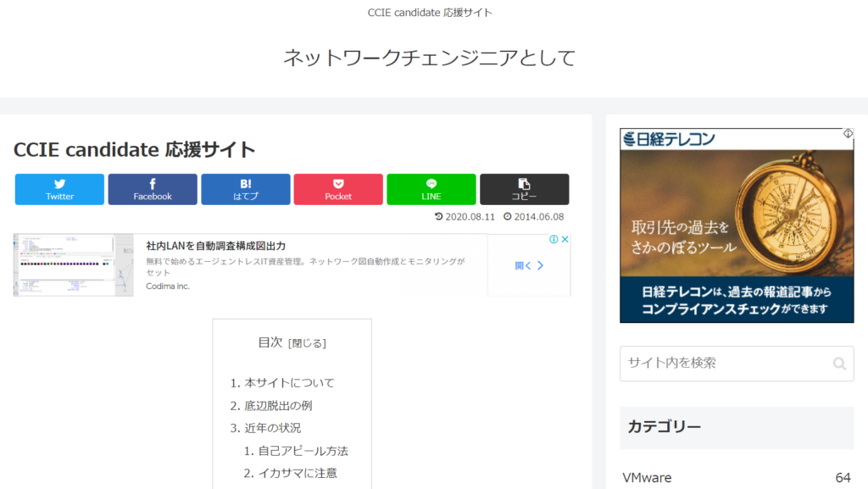The image size is (868, 489).
Task: Open the 社内LANを自動調査構成図出力 ad headline
Action: coord(216,246)
